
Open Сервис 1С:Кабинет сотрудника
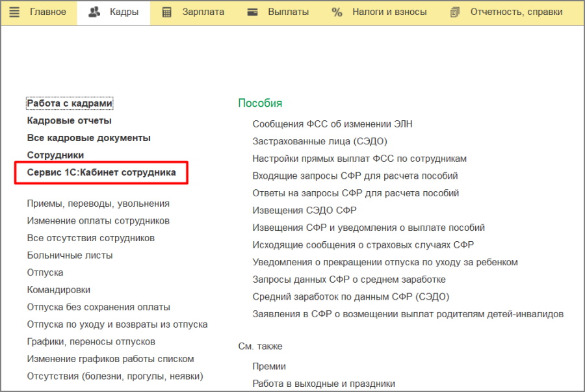pyautogui.click(x=101, y=172)
